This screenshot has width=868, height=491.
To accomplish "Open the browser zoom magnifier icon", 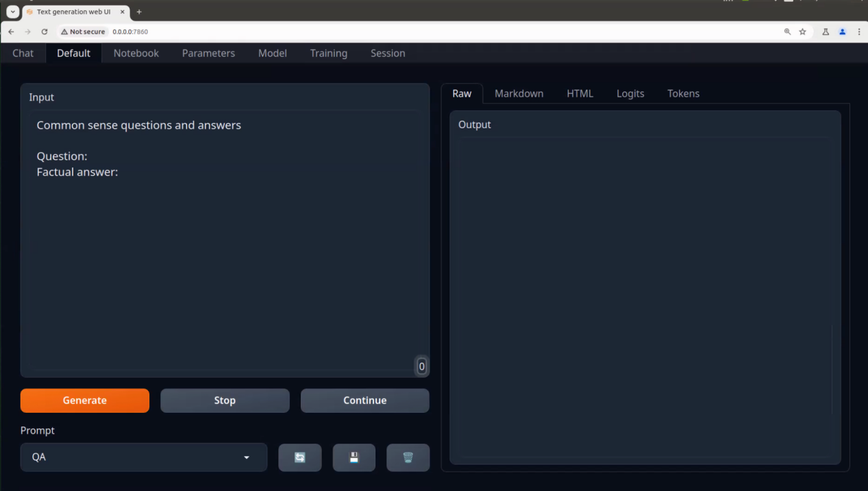I will pyautogui.click(x=787, y=32).
